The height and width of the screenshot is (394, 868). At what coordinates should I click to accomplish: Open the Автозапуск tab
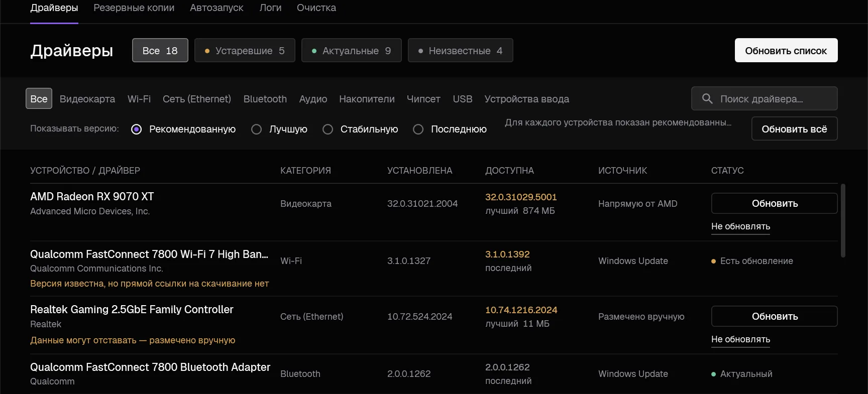point(216,8)
